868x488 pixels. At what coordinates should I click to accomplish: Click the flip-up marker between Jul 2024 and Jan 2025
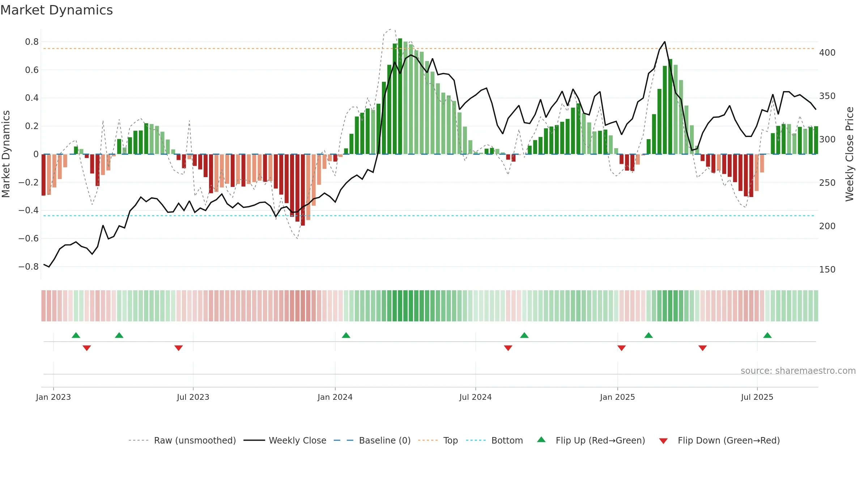click(x=524, y=335)
